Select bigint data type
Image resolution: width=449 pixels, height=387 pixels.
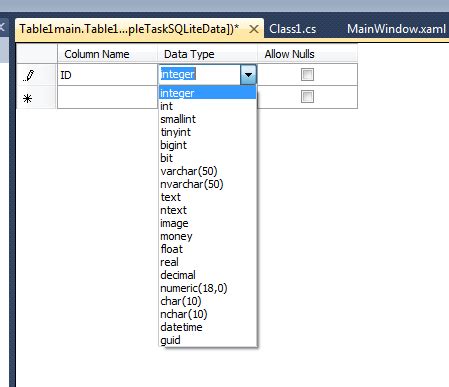point(208,145)
